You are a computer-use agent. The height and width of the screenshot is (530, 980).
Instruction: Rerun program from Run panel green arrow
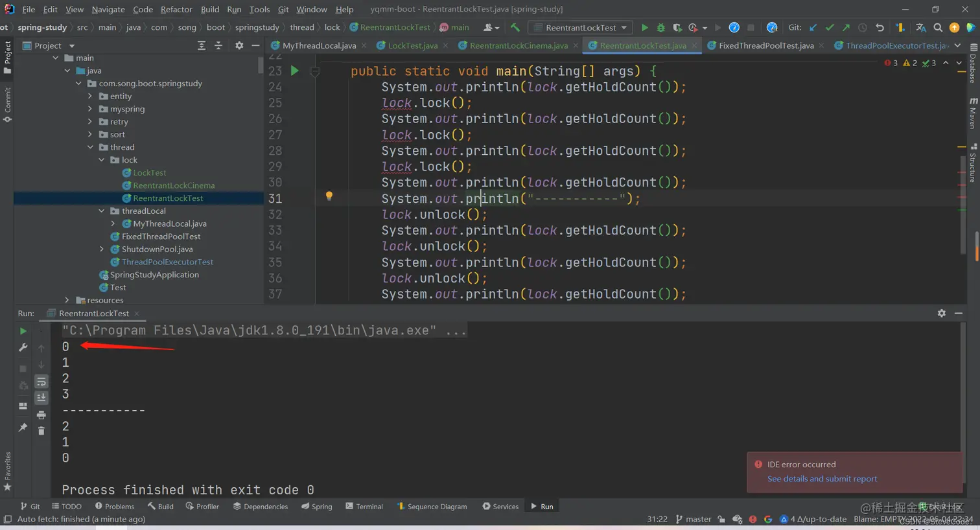[x=23, y=331]
